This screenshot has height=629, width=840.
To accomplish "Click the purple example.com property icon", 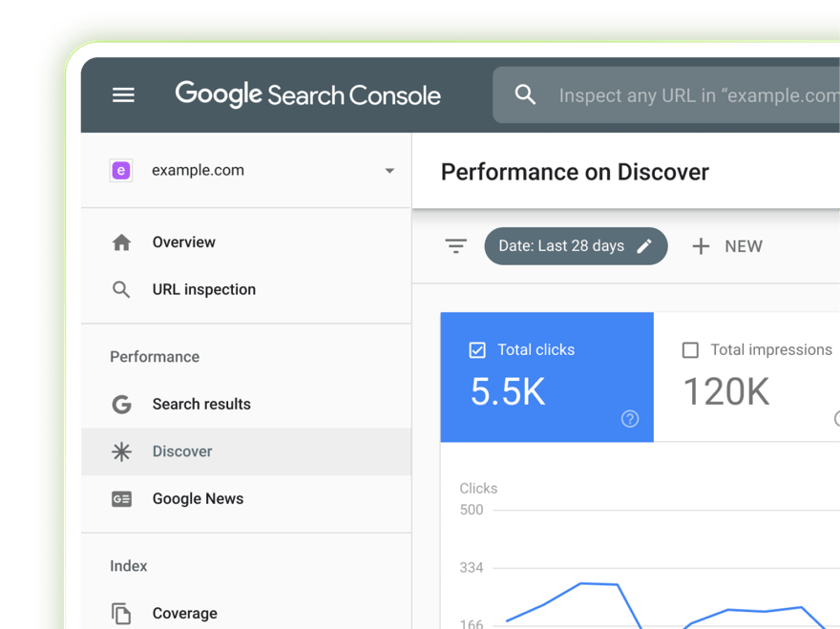I will pos(121,171).
